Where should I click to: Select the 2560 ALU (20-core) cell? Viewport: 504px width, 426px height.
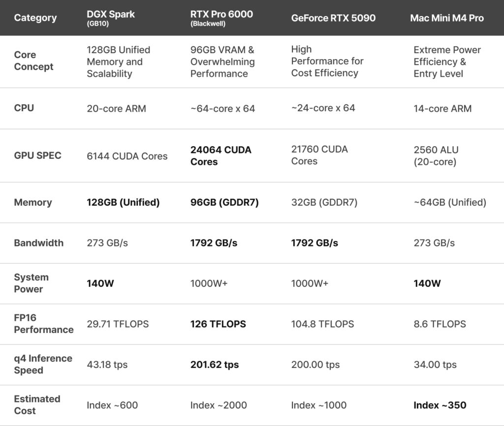click(x=437, y=155)
